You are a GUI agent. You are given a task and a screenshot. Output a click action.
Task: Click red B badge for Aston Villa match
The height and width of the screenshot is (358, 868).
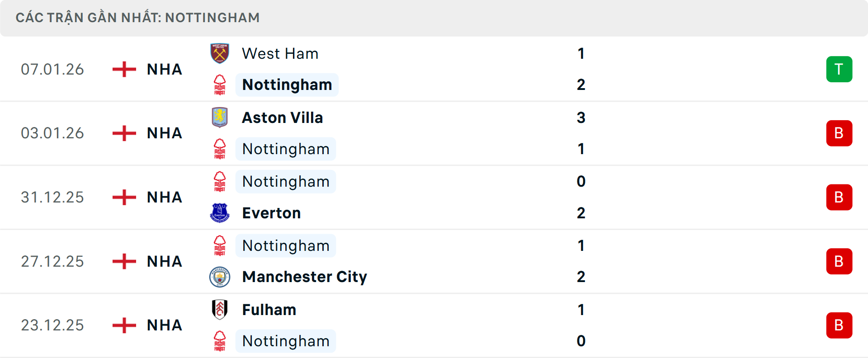tap(839, 133)
